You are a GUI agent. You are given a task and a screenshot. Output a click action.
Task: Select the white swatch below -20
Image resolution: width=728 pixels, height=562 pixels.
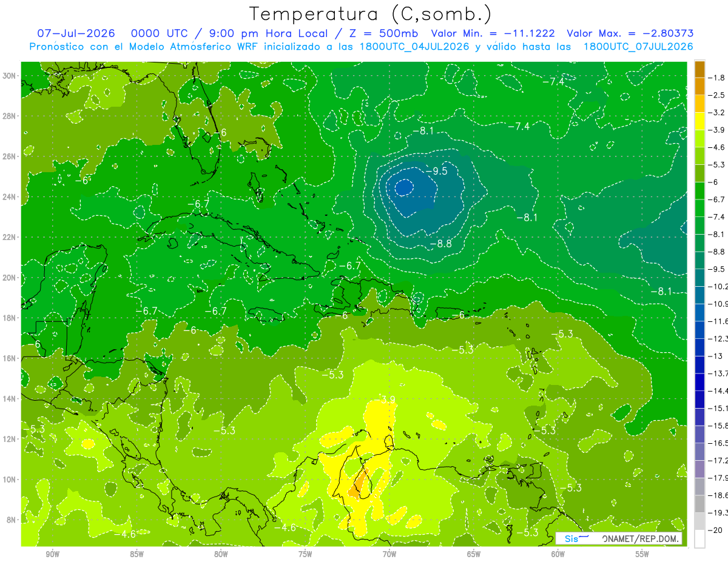point(699,538)
